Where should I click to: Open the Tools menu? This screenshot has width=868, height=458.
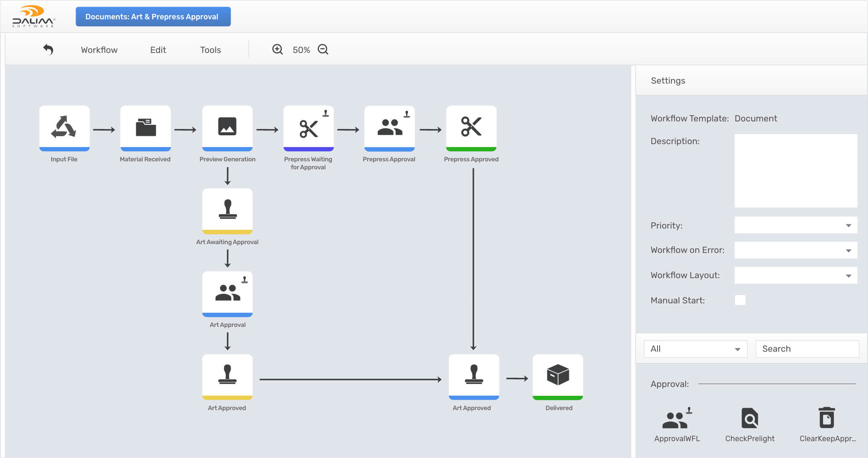pos(210,50)
